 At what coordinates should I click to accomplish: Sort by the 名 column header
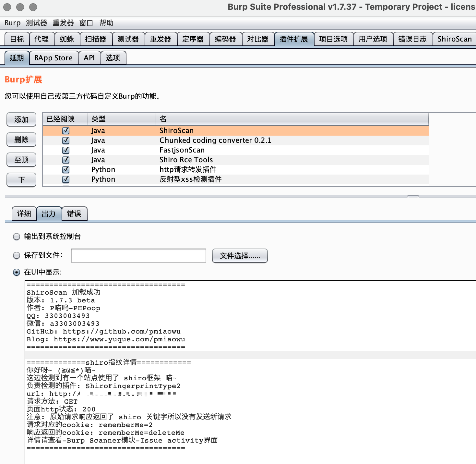pyautogui.click(x=292, y=119)
